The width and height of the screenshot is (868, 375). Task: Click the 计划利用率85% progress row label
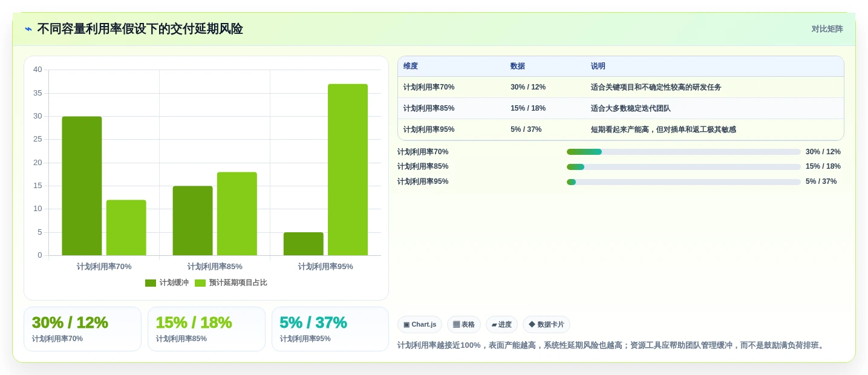(423, 166)
